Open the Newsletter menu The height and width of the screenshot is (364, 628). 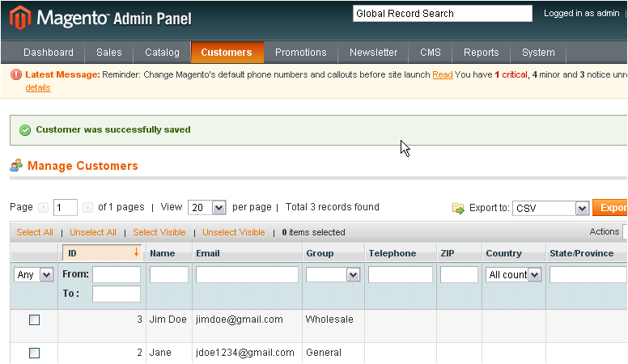(x=373, y=53)
